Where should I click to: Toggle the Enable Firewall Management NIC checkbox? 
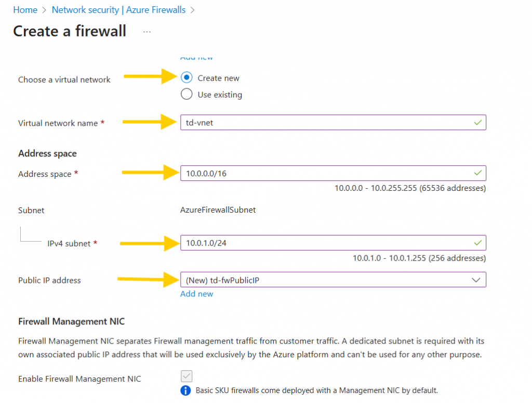click(x=186, y=376)
